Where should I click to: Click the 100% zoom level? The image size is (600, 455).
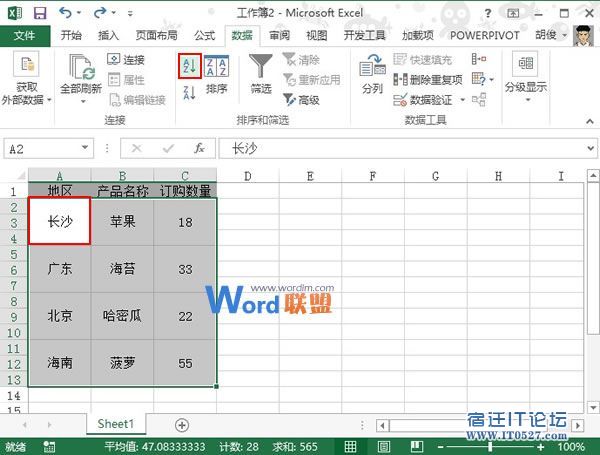[571, 447]
